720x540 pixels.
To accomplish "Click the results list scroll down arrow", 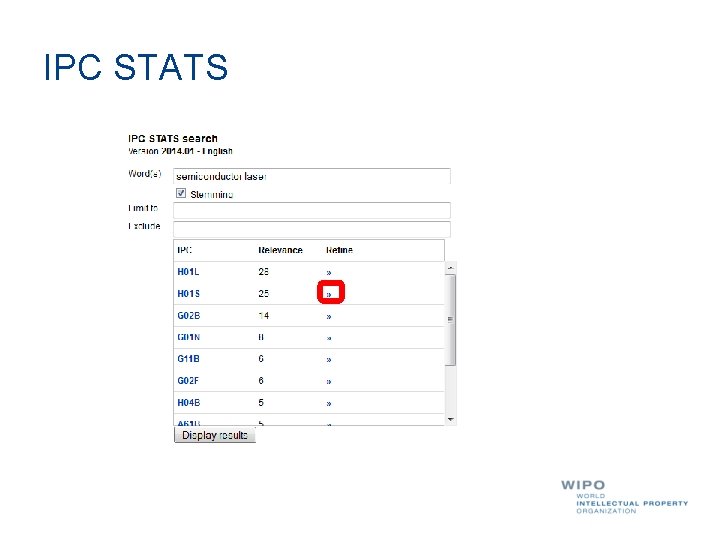I will (x=450, y=419).
